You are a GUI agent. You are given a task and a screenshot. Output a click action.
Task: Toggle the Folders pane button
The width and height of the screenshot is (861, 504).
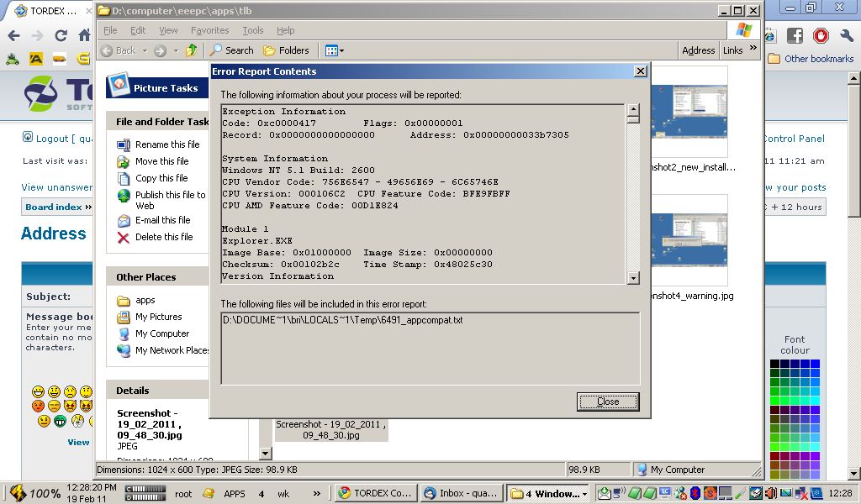(286, 50)
